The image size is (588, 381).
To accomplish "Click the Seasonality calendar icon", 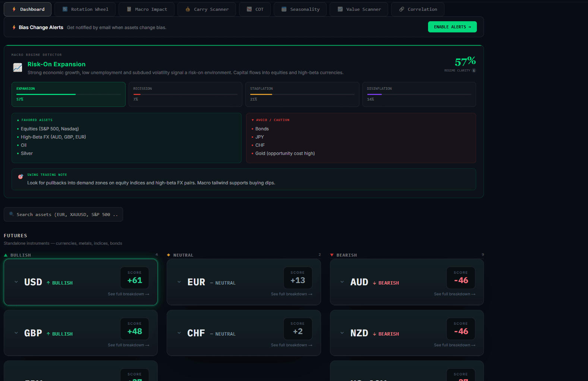I will [284, 9].
